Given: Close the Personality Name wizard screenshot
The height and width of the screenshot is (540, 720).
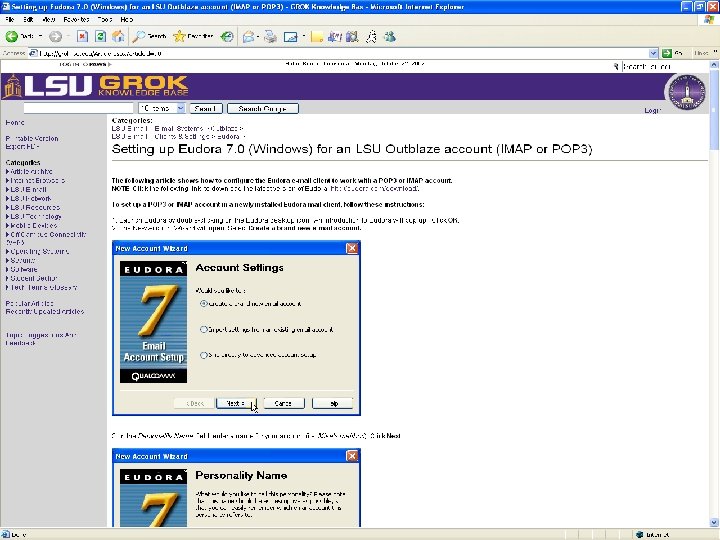Looking at the screenshot, I should click(352, 456).
